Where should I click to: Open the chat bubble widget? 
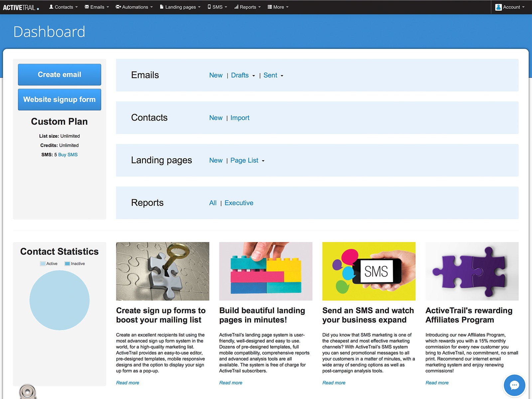click(514, 385)
